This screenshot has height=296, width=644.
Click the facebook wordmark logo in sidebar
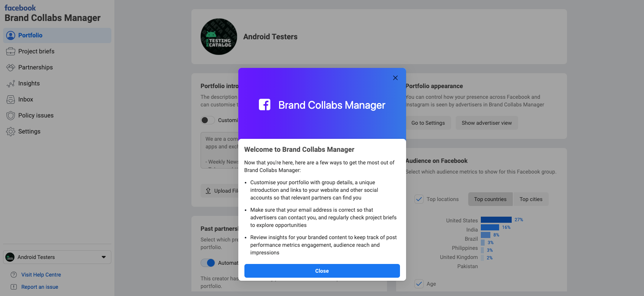click(20, 8)
